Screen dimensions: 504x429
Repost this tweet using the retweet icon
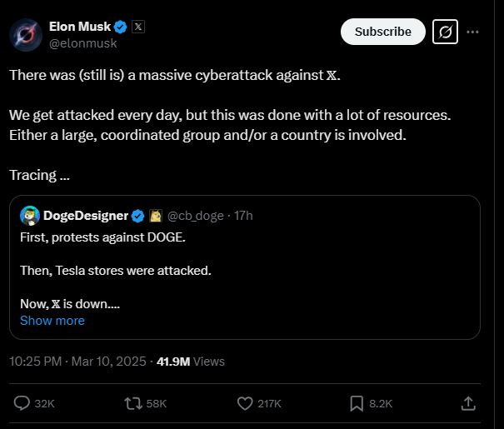[x=132, y=403]
